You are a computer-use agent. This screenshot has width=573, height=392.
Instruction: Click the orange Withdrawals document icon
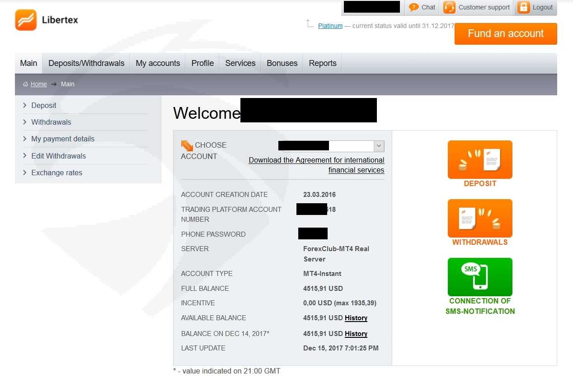point(480,218)
